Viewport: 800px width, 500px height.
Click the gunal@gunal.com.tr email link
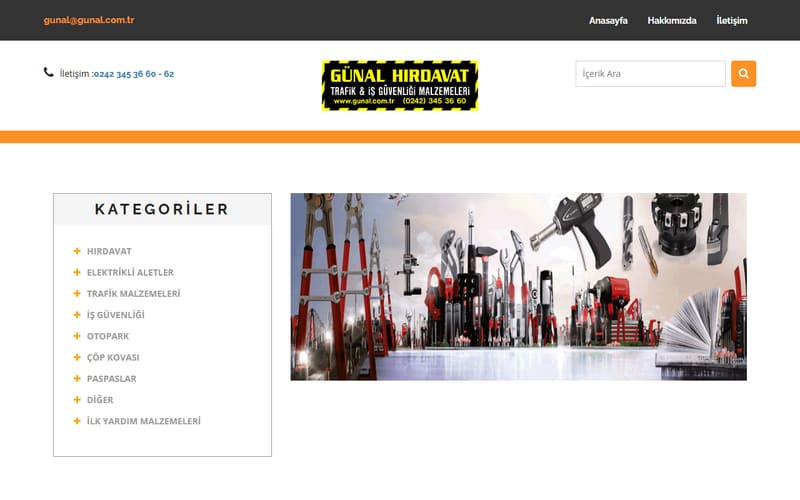(89, 20)
